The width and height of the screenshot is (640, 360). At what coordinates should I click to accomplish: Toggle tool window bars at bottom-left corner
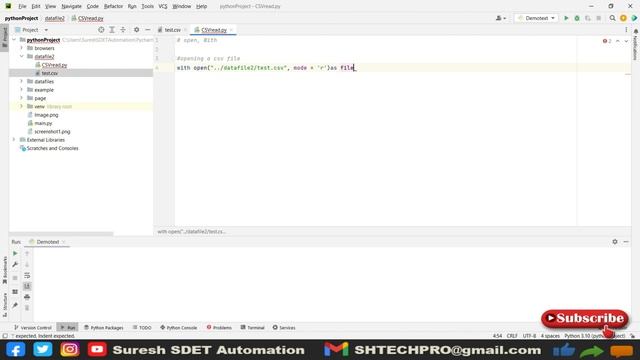pos(5,336)
